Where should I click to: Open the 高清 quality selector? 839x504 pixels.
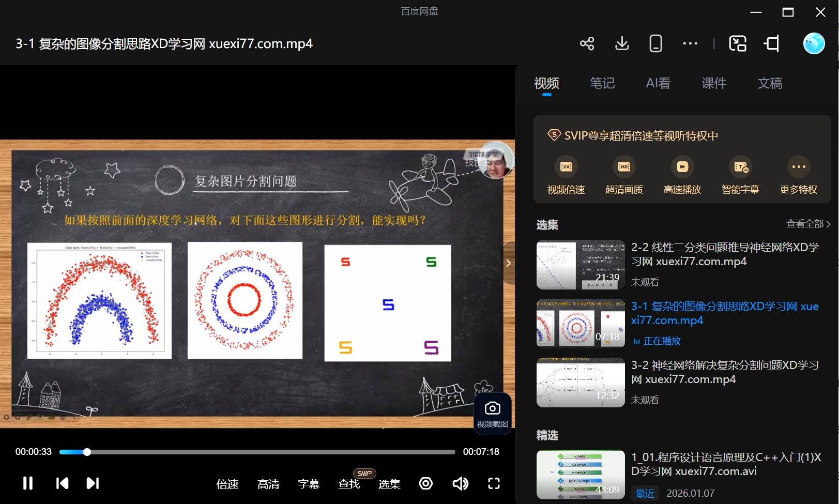tap(268, 484)
